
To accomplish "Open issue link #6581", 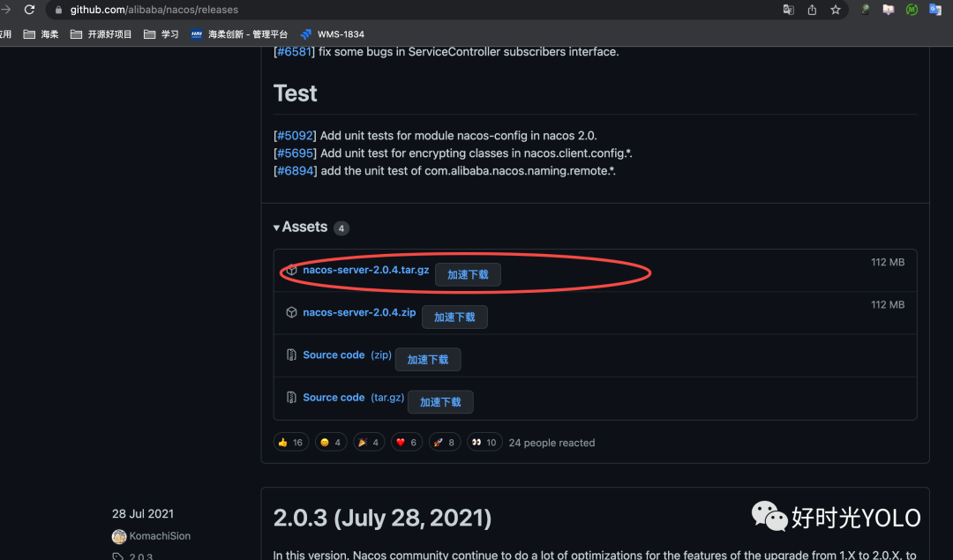I will [x=294, y=52].
